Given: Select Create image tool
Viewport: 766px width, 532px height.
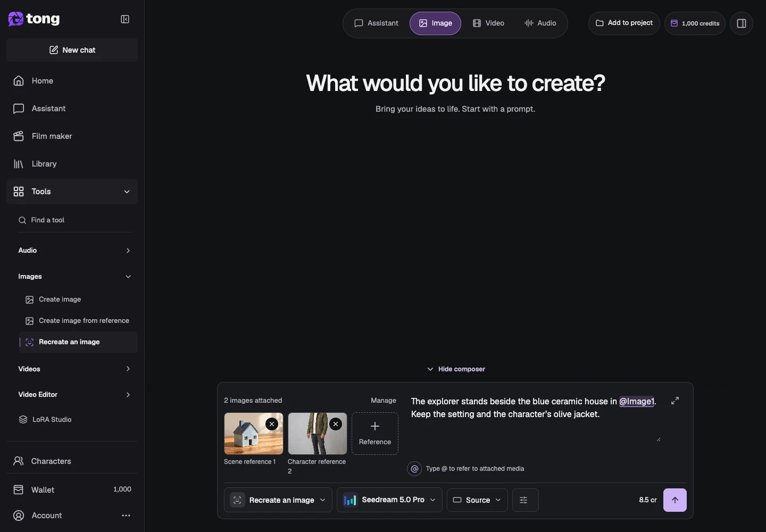Looking at the screenshot, I should click(x=78, y=300).
